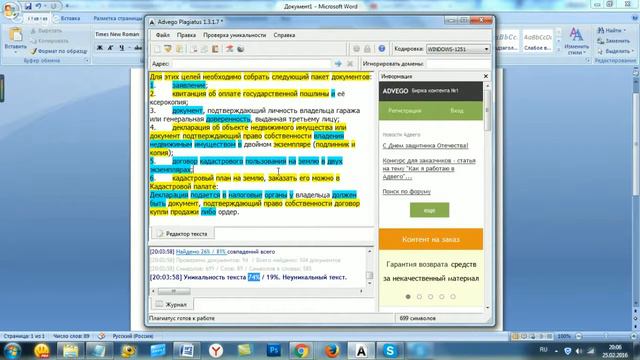The height and width of the screenshot is (360, 640).
Task: Select third carousel dot under banner
Action: tap(430, 297)
